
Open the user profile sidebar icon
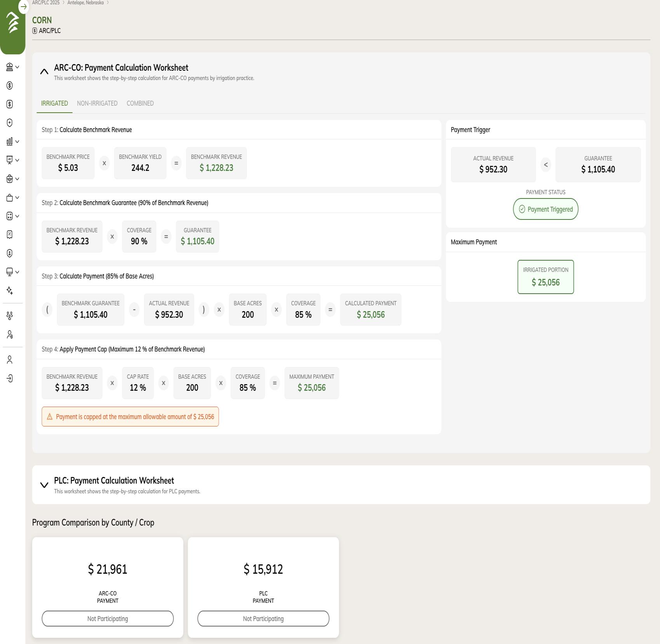10,360
